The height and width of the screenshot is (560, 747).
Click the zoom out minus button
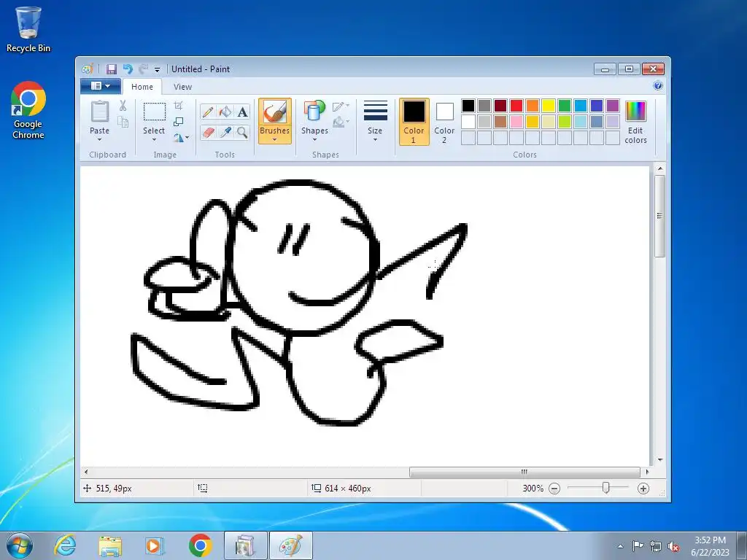click(x=554, y=489)
